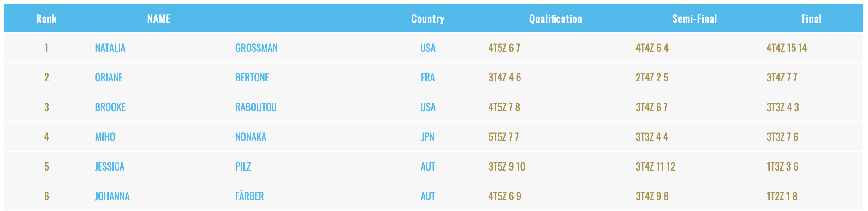Image resolution: width=868 pixels, height=211 pixels.
Task: Click the Semi-Final column header
Action: point(694,19)
